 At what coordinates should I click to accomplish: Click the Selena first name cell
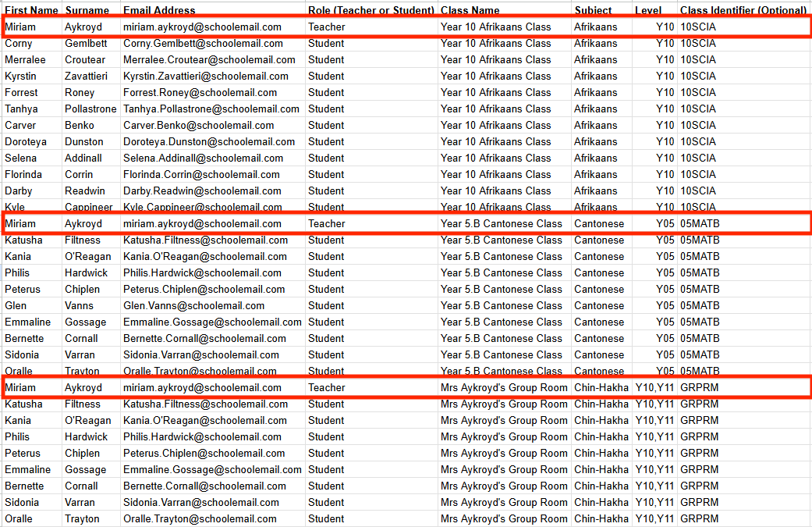(x=31, y=158)
